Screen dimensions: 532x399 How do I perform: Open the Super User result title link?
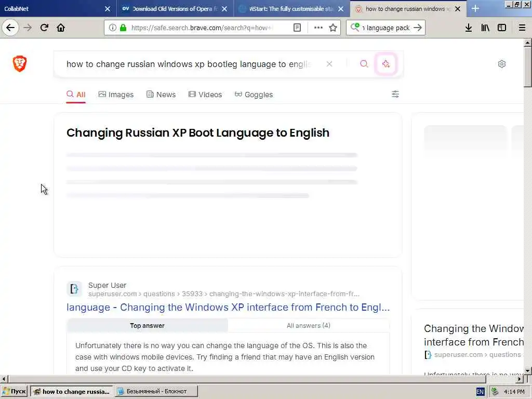coord(228,307)
